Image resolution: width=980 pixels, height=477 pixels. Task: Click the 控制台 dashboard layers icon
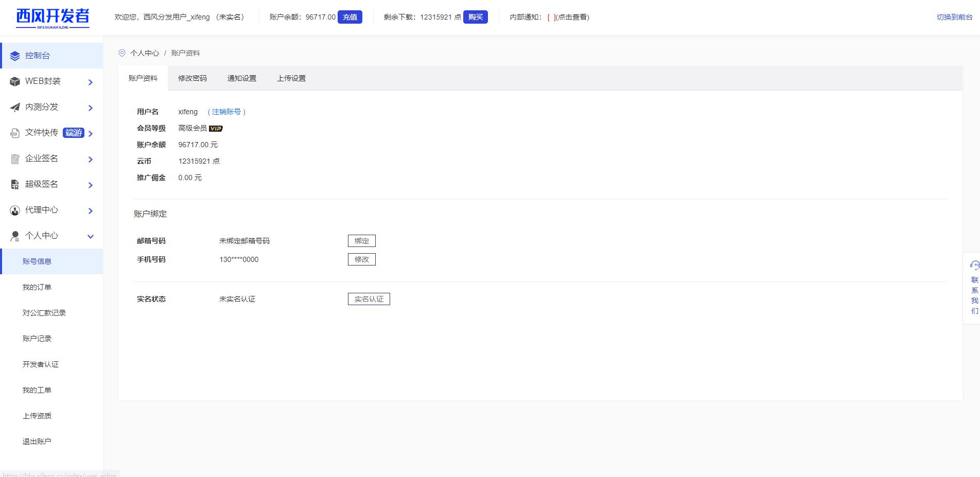pos(15,56)
